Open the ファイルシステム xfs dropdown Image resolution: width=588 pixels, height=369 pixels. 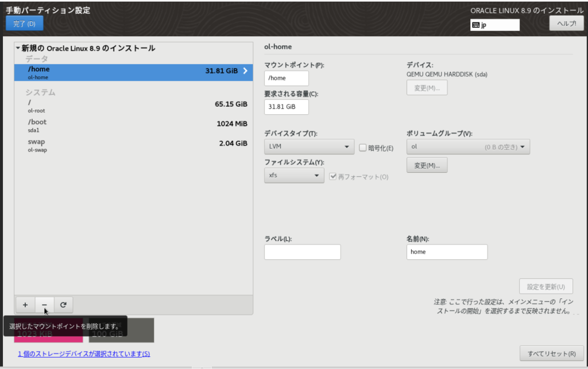[294, 176]
